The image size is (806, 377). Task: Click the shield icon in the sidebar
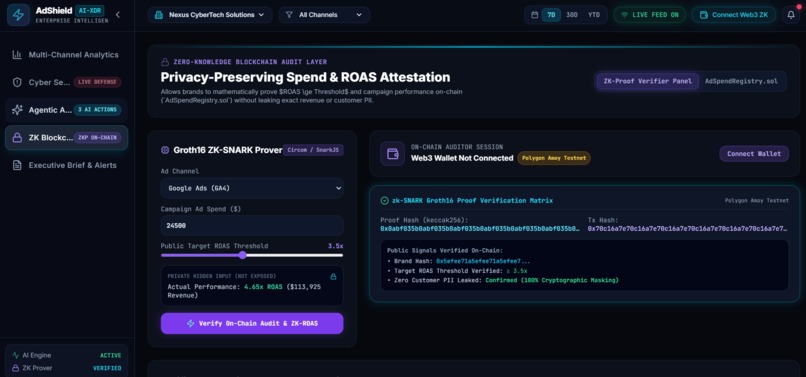coord(17,82)
